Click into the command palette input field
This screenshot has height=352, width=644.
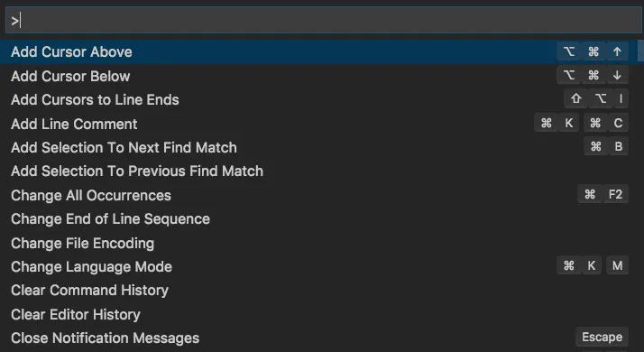(x=323, y=20)
